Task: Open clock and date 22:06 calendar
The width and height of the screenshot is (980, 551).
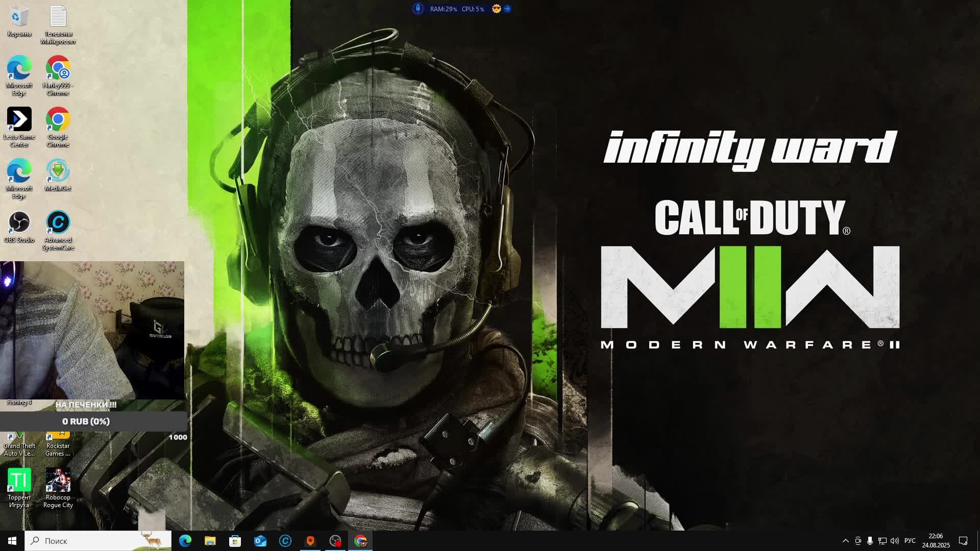Action: [x=936, y=541]
